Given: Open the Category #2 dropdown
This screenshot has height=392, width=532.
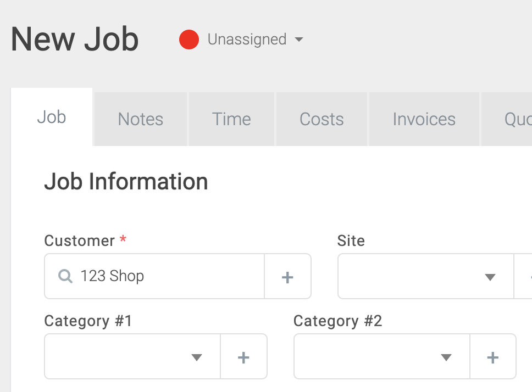Looking at the screenshot, I should [382, 356].
